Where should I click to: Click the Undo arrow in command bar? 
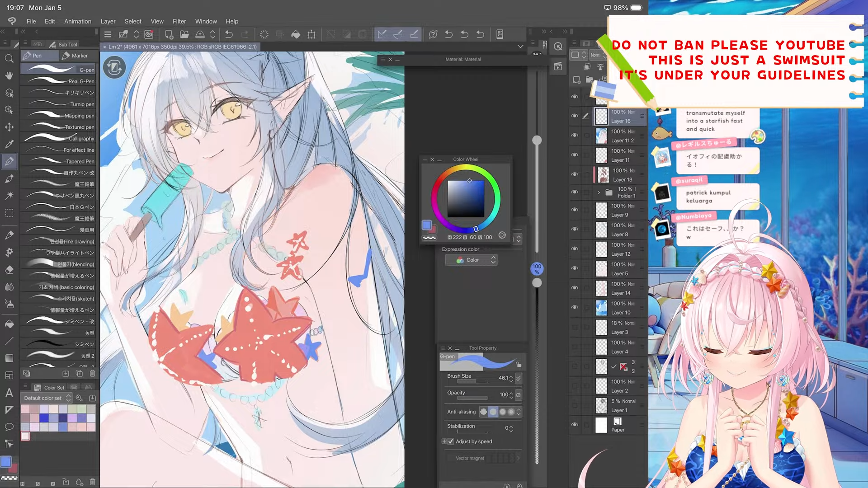point(229,34)
